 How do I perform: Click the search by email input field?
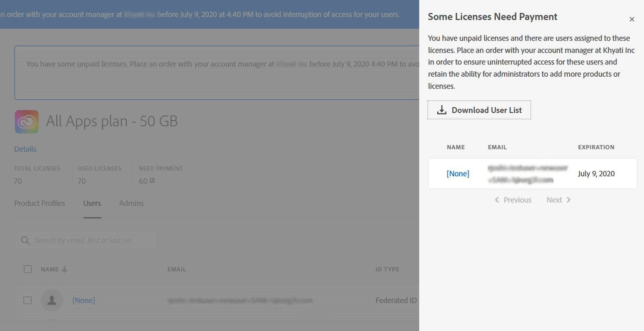pos(85,241)
